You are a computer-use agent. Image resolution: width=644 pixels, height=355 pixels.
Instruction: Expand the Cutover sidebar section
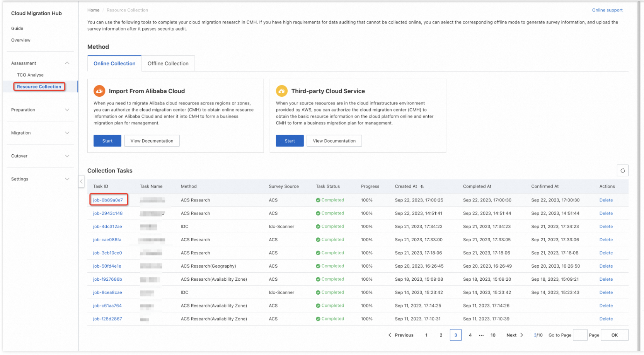tap(67, 156)
